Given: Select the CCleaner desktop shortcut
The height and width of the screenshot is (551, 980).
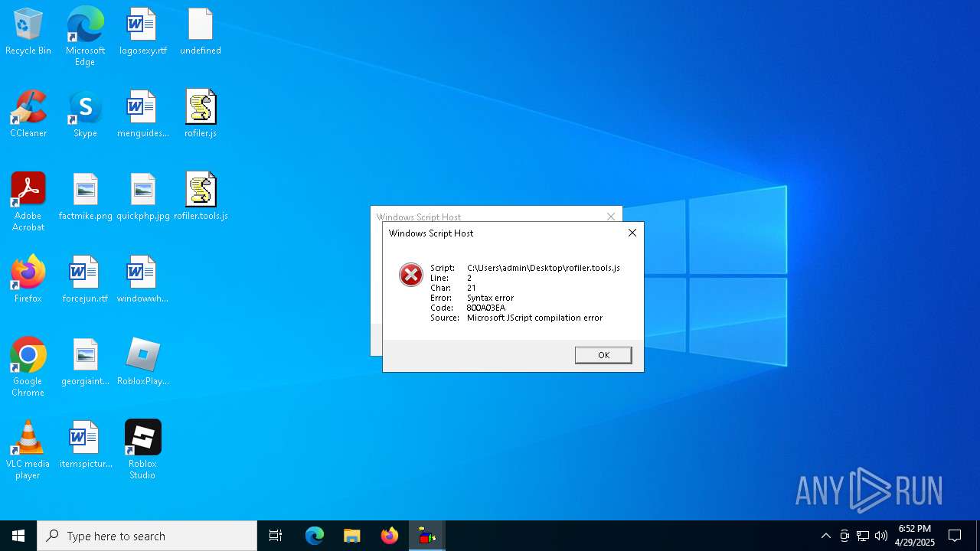Looking at the screenshot, I should click(x=28, y=115).
